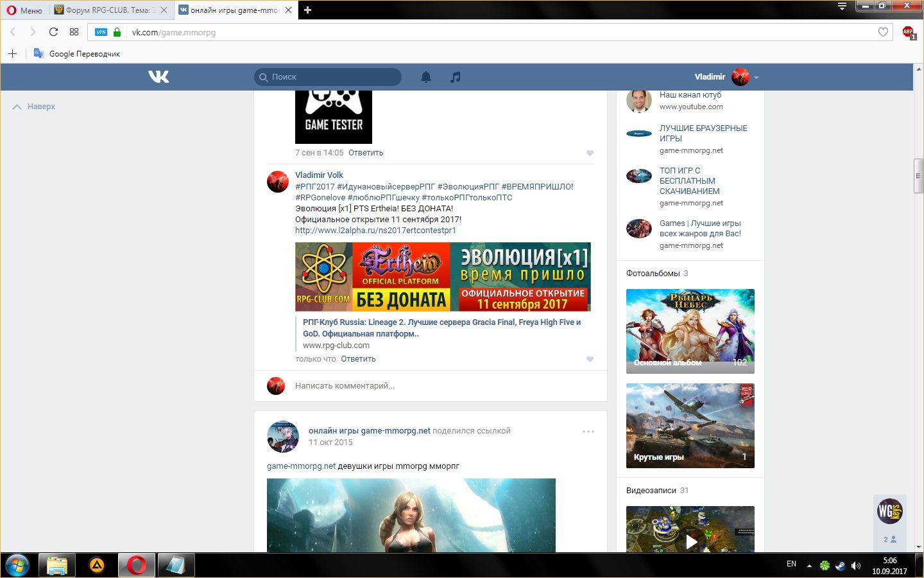Viewport: 924px width, 578px height.
Task: Go to VK home via logo
Action: [x=158, y=77]
